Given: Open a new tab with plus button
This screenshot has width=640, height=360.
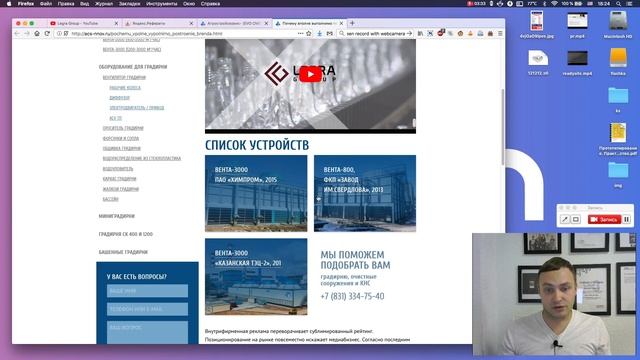Looking at the screenshot, I should (x=352, y=23).
